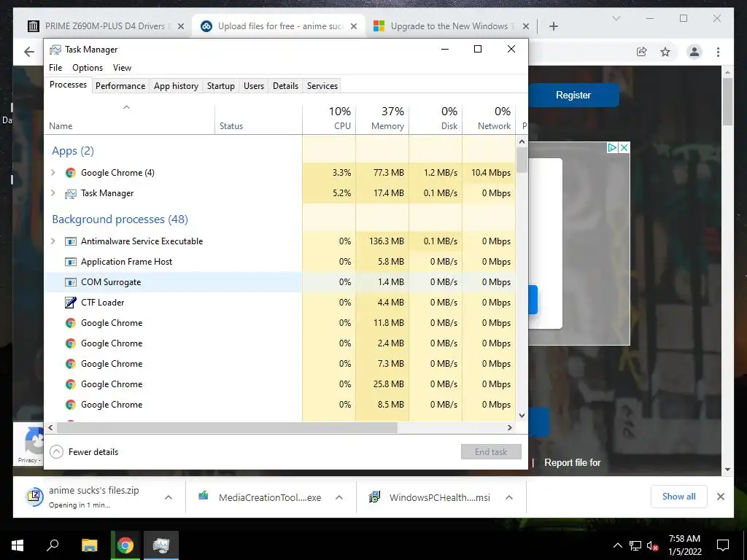Click the End task button
The height and width of the screenshot is (560, 747).
pyautogui.click(x=491, y=452)
